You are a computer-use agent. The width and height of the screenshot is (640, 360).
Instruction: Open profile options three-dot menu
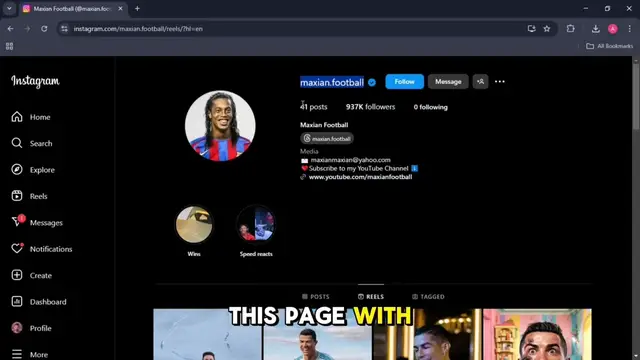[500, 82]
